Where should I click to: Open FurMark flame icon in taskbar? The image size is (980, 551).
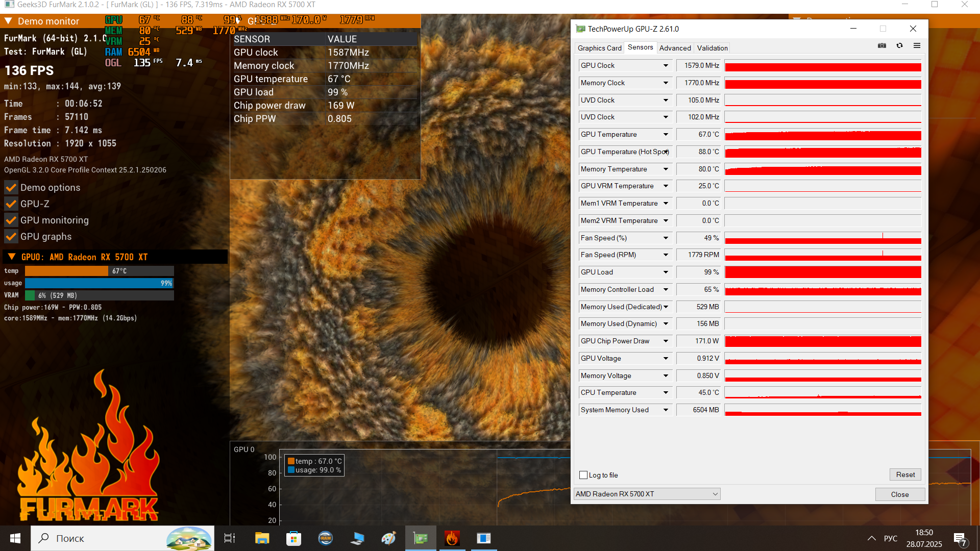pyautogui.click(x=452, y=538)
